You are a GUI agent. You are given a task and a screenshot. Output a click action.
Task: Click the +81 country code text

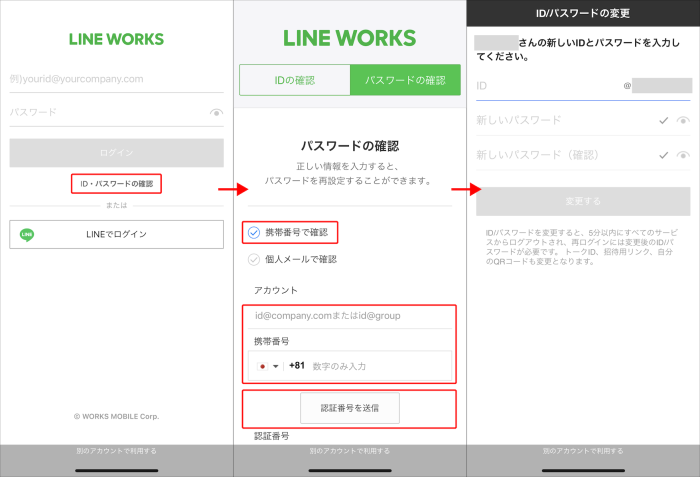pos(297,366)
